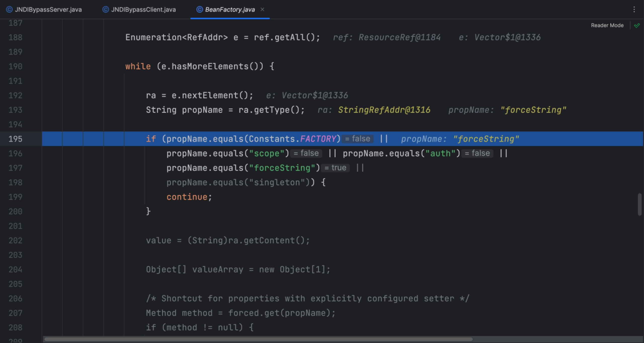Click the 'Vector$1@1336' value on line 192
Image resolution: width=644 pixels, height=343 pixels.
click(x=315, y=95)
